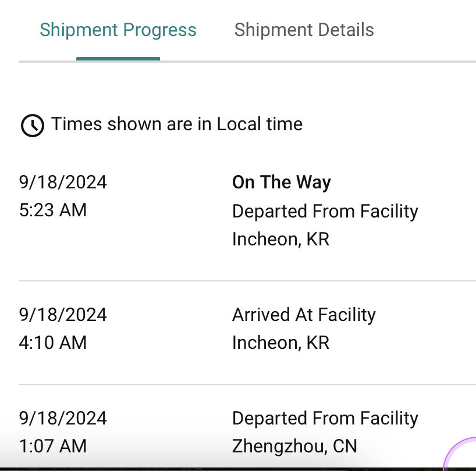Click "Incheon, KR" below the On The Way status
This screenshot has height=471, width=476.
(x=280, y=239)
